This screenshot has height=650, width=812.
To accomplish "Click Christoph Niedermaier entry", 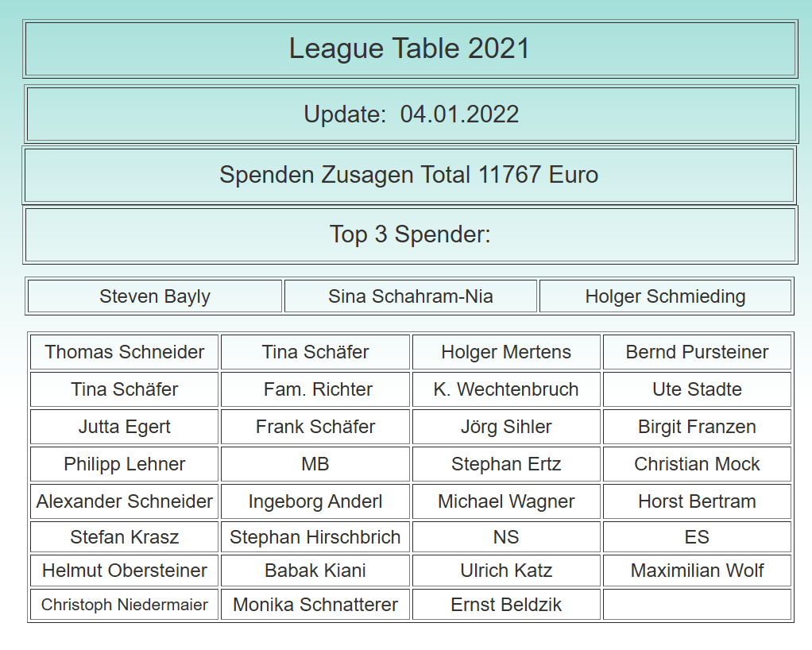I will pyautogui.click(x=124, y=605).
